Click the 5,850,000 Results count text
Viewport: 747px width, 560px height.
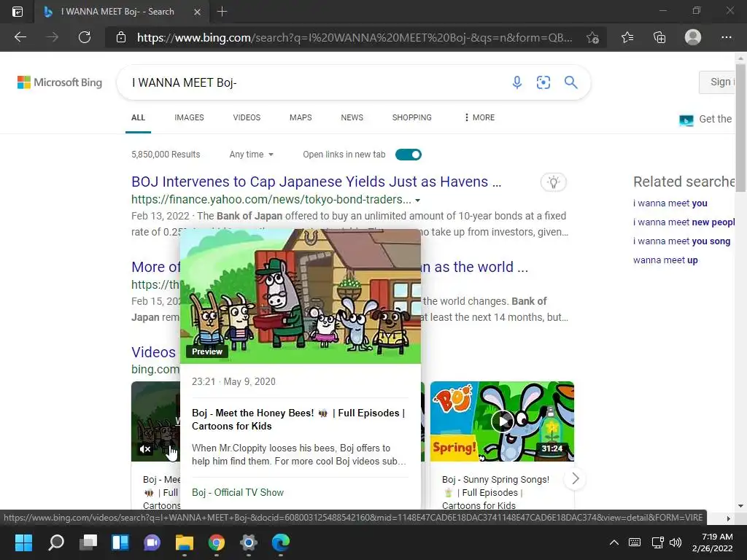(x=166, y=155)
